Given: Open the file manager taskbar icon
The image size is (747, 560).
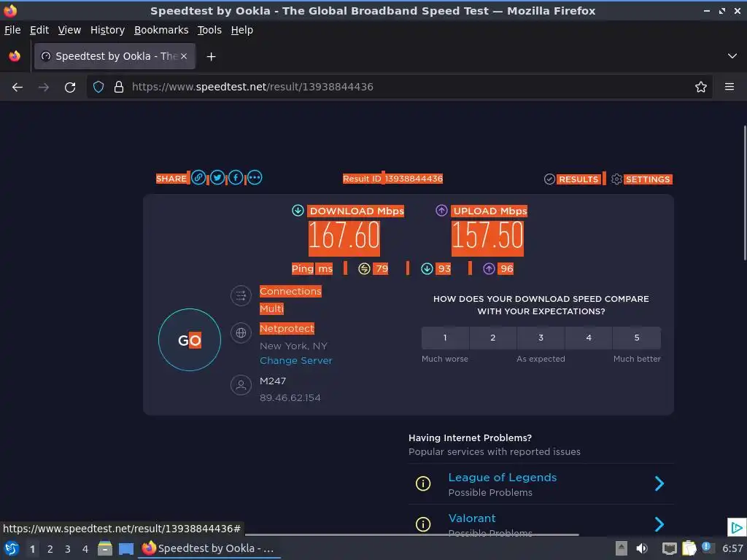Looking at the screenshot, I should 105,548.
